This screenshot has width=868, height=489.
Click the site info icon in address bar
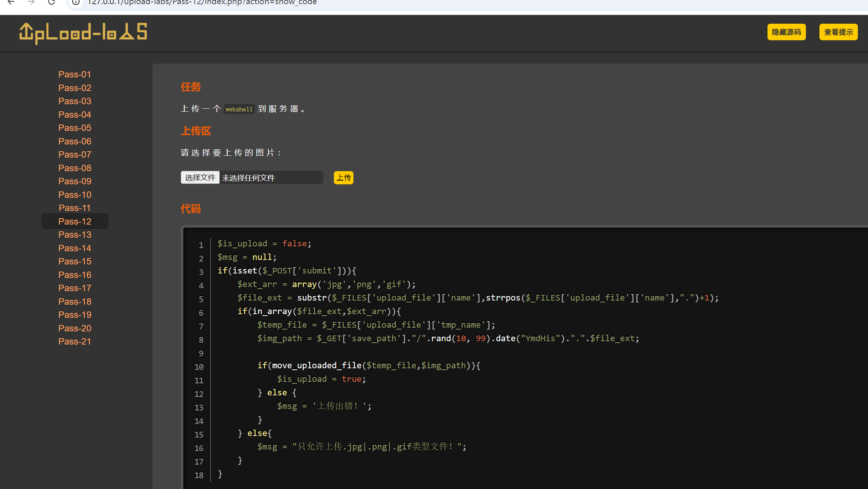(76, 2)
